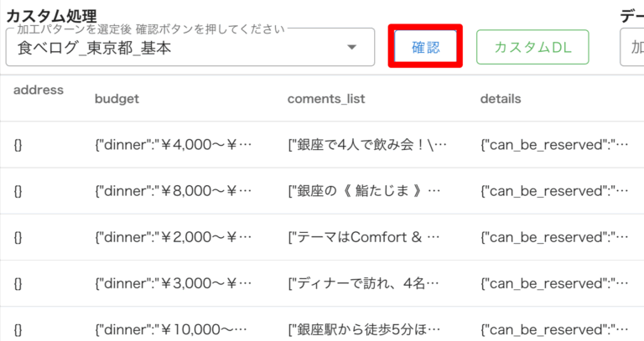Click the comment cell starting テーマはComfort
This screenshot has width=644, height=341.
coord(366,237)
